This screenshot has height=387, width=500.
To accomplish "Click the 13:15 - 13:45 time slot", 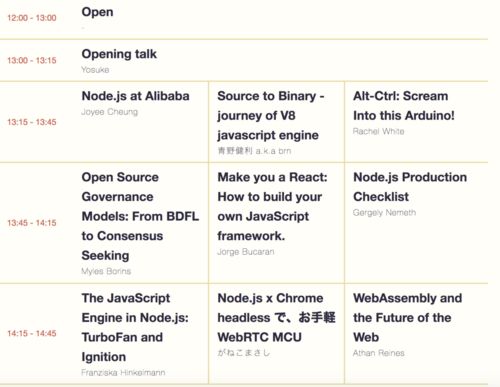I will coord(32,122).
